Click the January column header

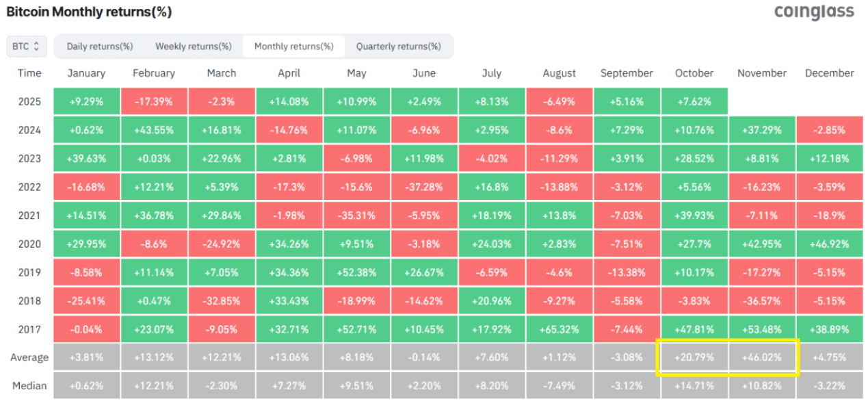[87, 73]
